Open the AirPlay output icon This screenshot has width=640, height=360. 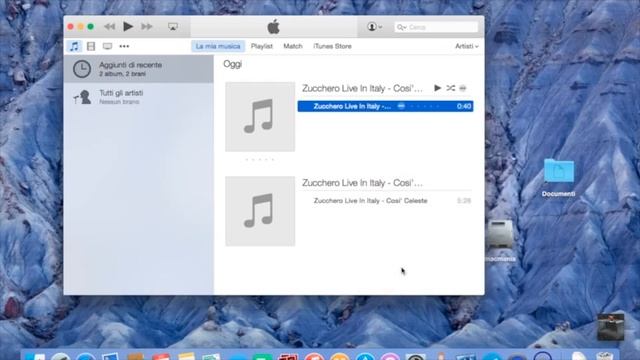click(x=173, y=27)
